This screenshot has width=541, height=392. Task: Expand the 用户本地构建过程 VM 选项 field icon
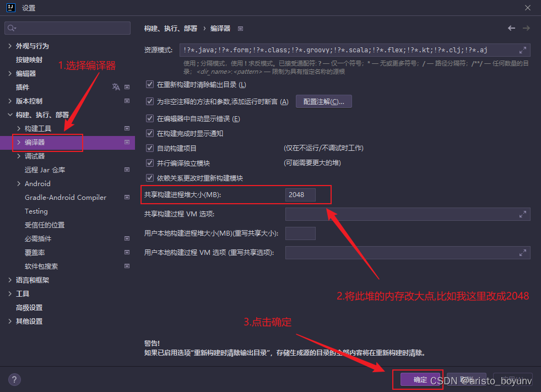(x=523, y=253)
